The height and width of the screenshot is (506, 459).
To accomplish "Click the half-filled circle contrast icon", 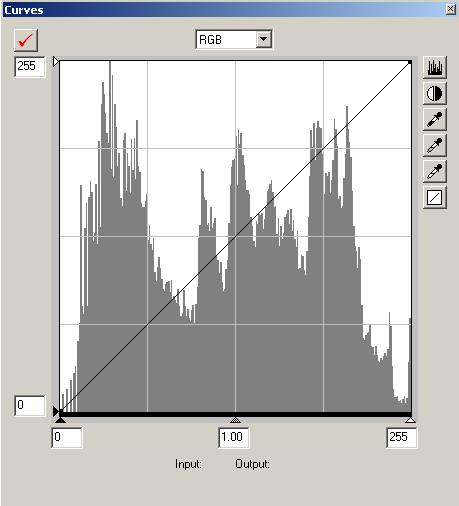I will 435,93.
